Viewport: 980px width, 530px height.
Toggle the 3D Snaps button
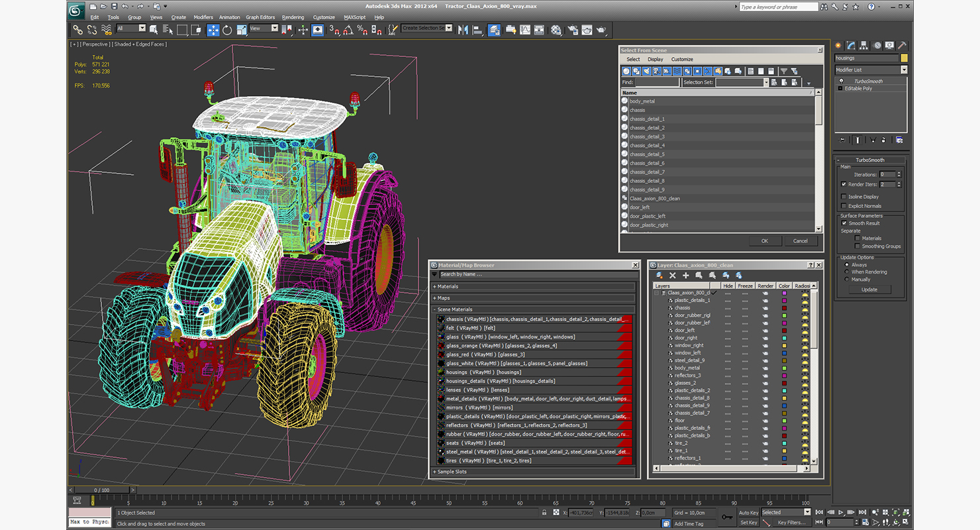point(334,30)
